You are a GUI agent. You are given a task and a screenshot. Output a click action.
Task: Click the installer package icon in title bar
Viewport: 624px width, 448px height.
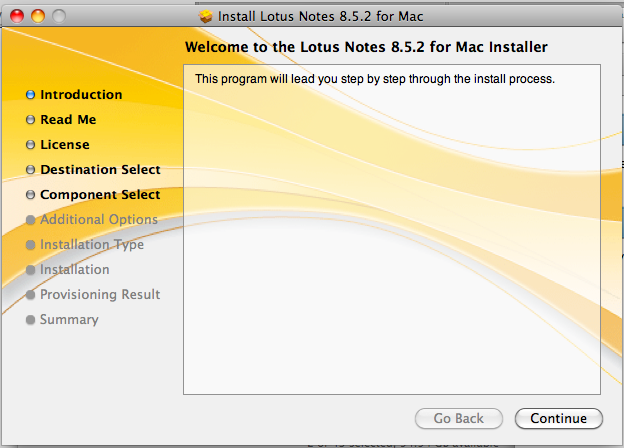[x=206, y=16]
